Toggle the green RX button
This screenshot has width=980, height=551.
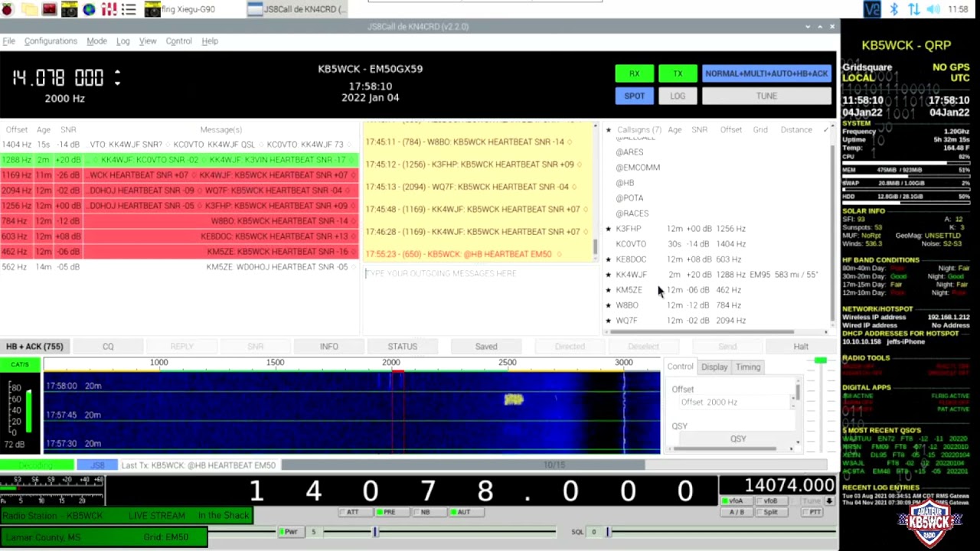(634, 73)
